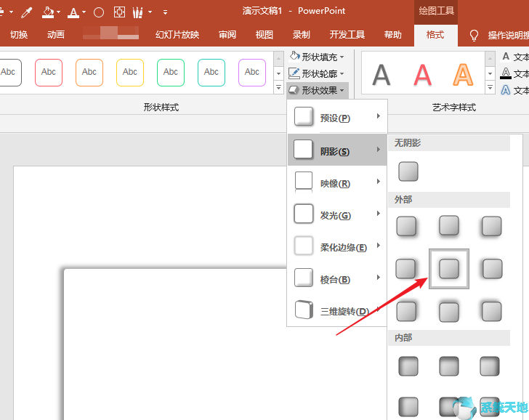Click the lightbulb Tell Me icon

click(474, 35)
